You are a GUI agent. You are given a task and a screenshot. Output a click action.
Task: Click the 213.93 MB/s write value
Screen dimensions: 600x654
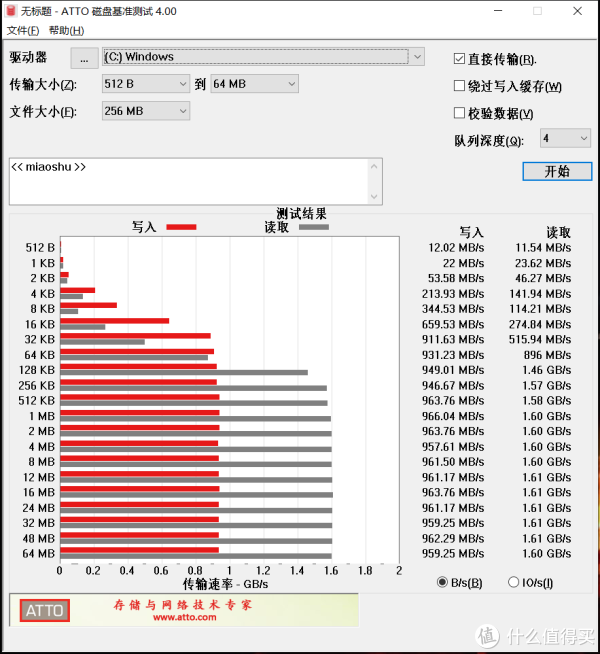point(453,294)
